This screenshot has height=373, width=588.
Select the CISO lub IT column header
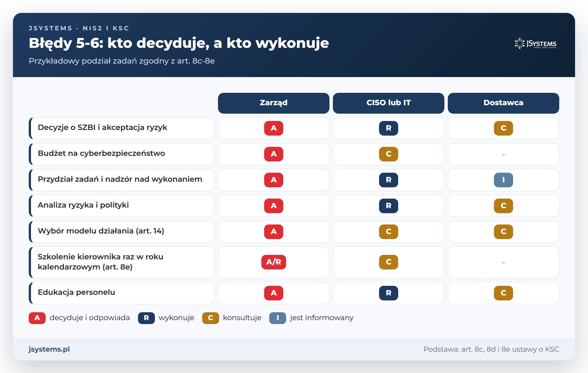click(x=388, y=103)
